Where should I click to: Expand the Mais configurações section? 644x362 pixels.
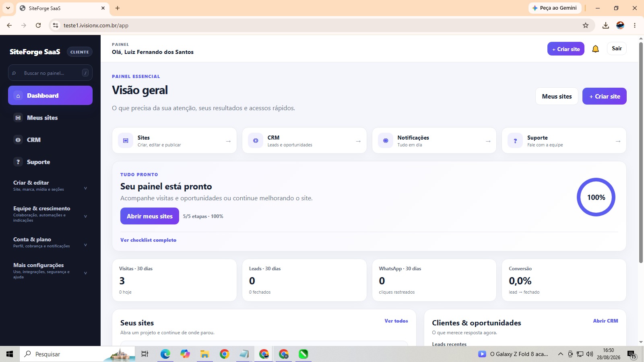(50, 271)
